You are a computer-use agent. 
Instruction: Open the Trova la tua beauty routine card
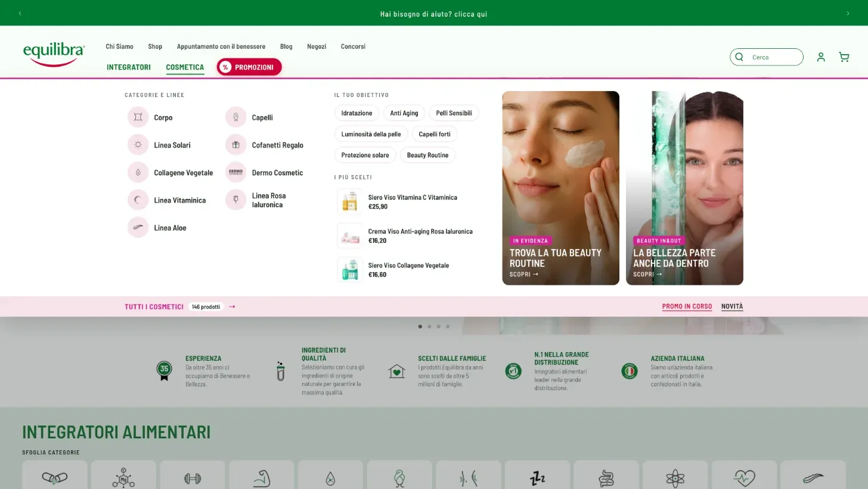[x=560, y=188]
